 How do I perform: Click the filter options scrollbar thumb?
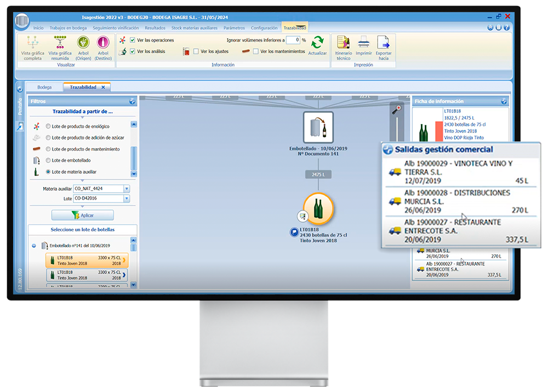coord(134,158)
